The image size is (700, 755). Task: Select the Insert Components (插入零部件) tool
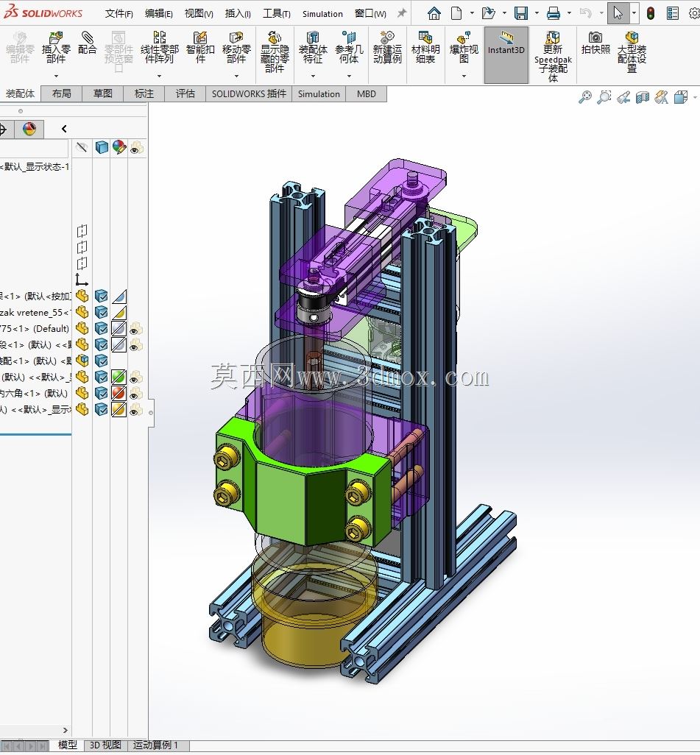(56, 47)
